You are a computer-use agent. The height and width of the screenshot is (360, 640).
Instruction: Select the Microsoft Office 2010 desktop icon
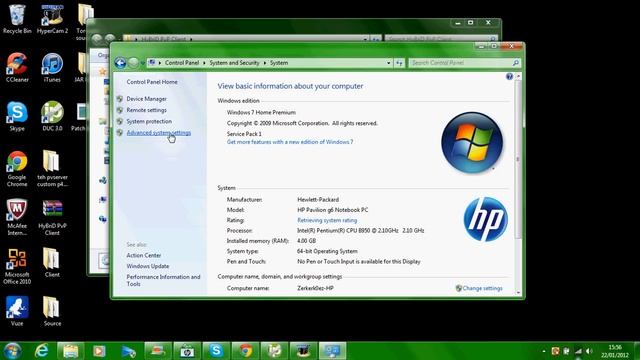point(17,266)
